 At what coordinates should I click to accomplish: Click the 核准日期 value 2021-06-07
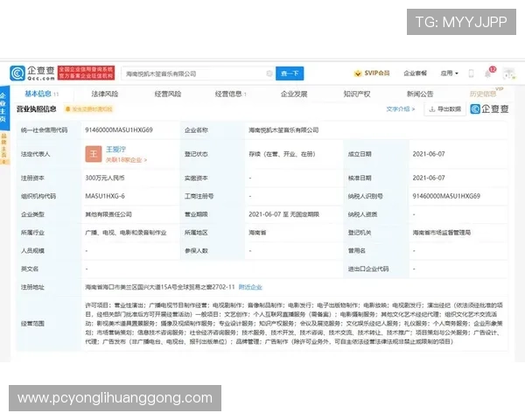pyautogui.click(x=429, y=178)
